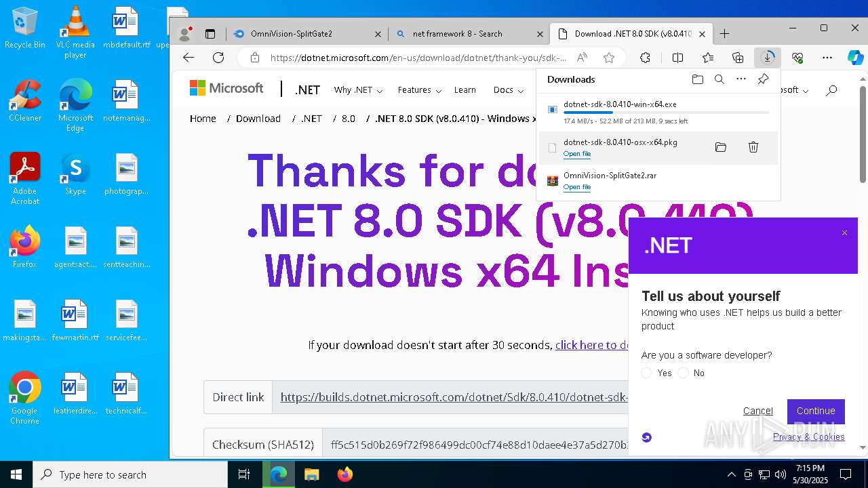
Task: Open the downloads folder from the Downloads panel
Action: point(698,79)
